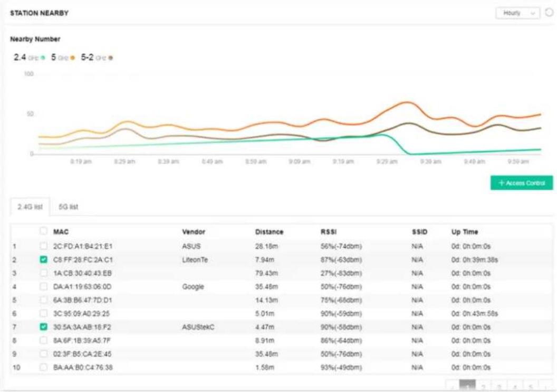Toggle the 5 GHz legend dot
Image resolution: width=557 pixels, height=392 pixels.
pyautogui.click(x=72, y=58)
